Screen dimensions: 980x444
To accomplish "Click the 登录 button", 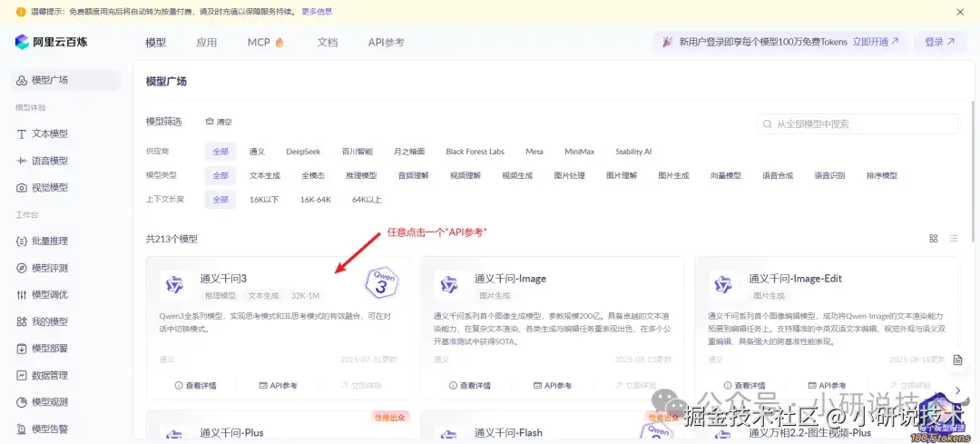I will (x=940, y=42).
